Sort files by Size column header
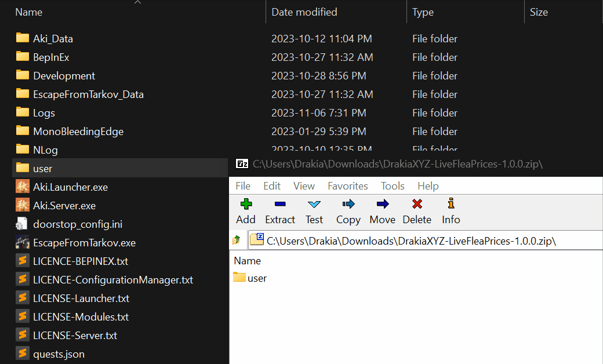 [x=539, y=12]
